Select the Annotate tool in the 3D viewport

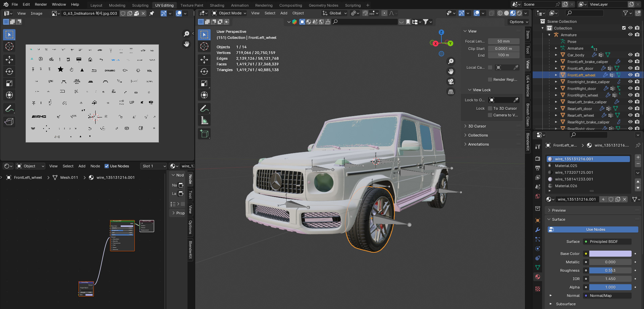pyautogui.click(x=204, y=108)
